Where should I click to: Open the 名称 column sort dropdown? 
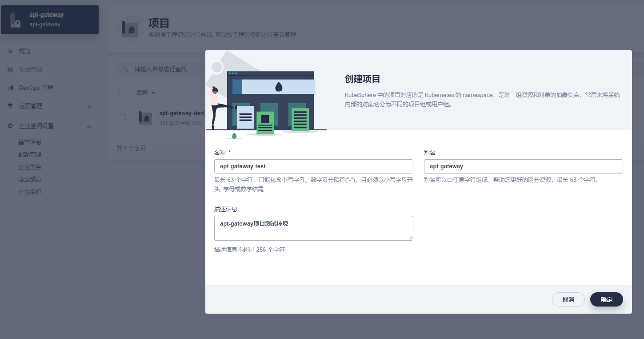[153, 93]
